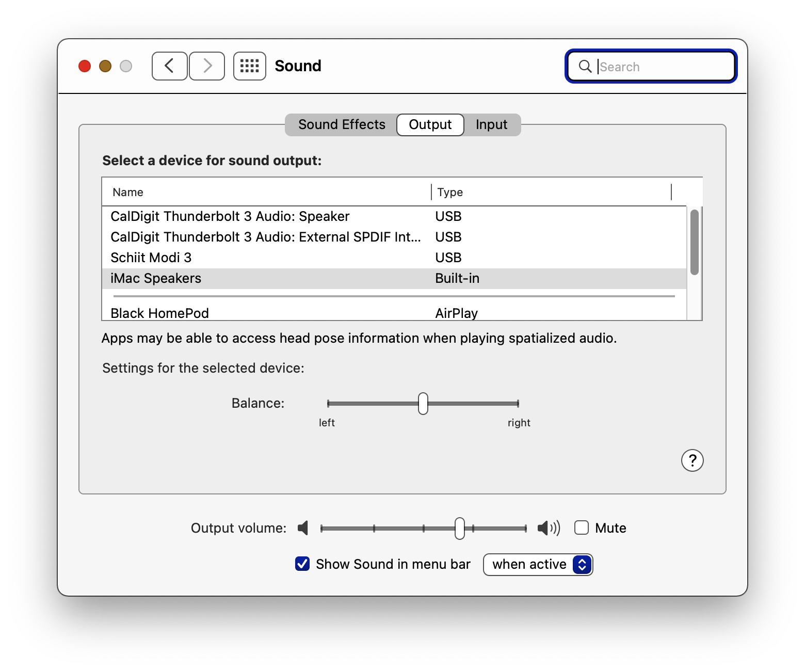Click the Balance slider knob
Viewport: 805px width, 672px height.
423,404
